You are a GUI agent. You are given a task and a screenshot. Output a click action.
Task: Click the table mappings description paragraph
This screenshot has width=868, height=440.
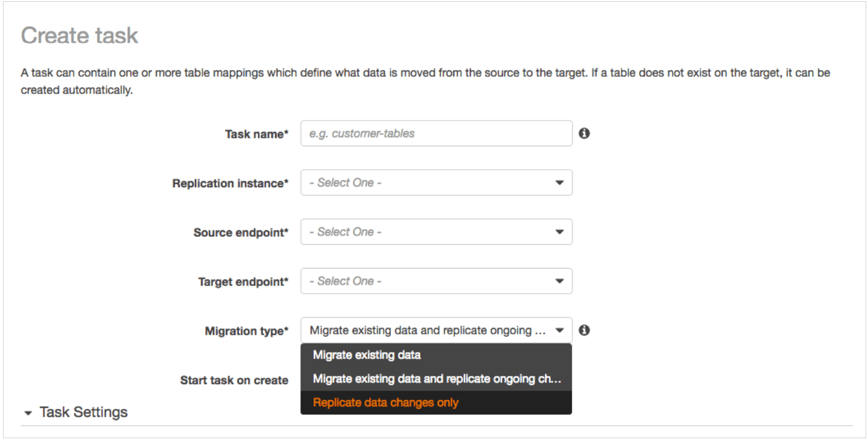tap(425, 83)
